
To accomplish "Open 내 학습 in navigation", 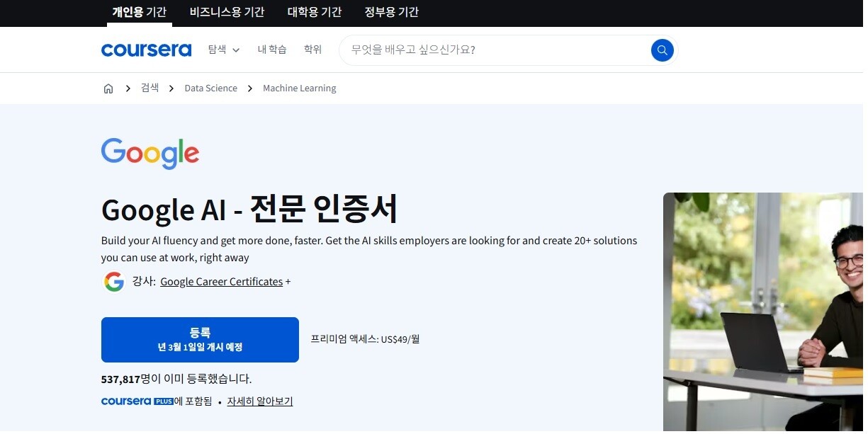I will [272, 50].
